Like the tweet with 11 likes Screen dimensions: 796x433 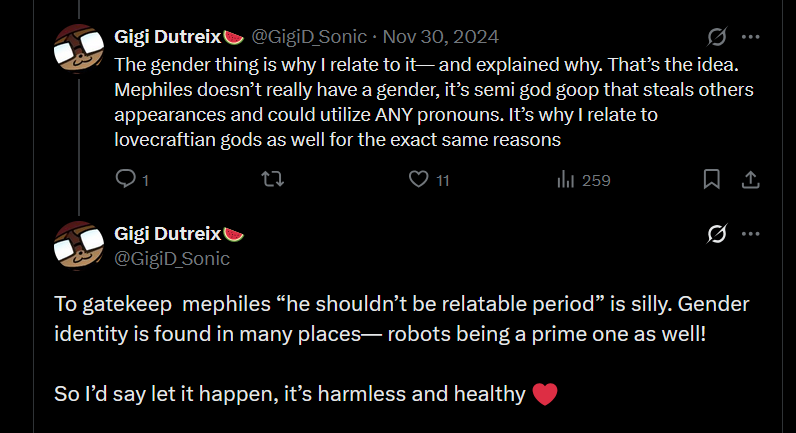[419, 180]
